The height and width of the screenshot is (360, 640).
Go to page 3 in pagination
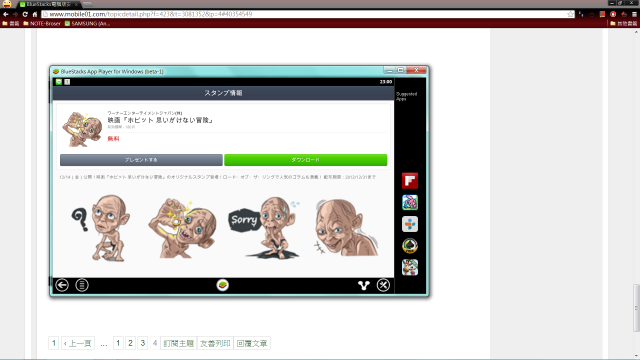142,343
